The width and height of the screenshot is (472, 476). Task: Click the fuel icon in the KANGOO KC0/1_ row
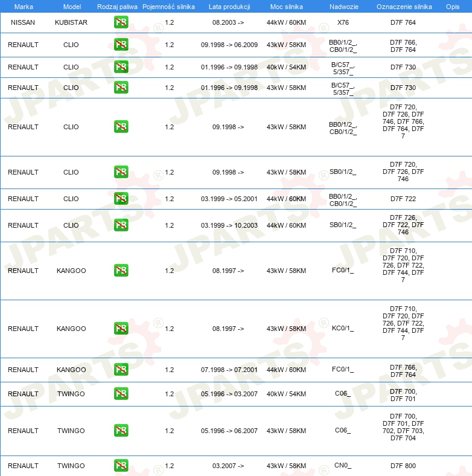point(121,329)
